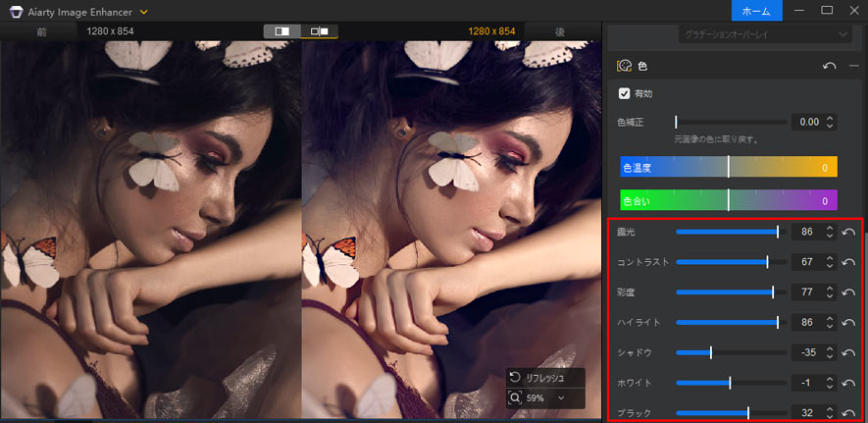Switch to split view compare mode
Screen dimensions: 868x423
[282, 31]
